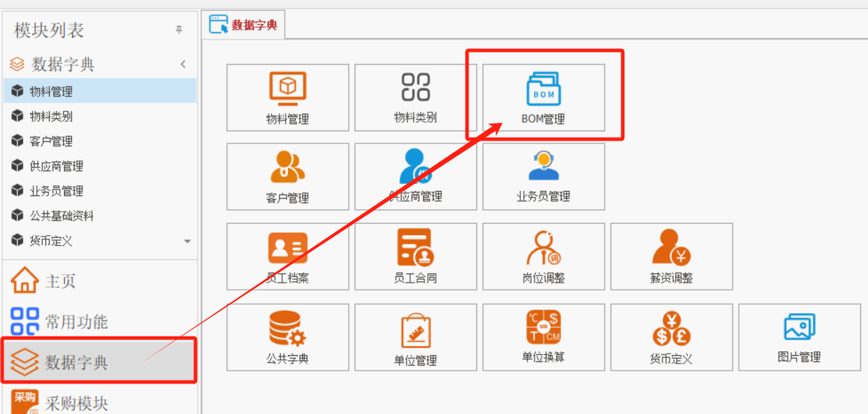Open the 薪资调整 tile icon

click(671, 248)
